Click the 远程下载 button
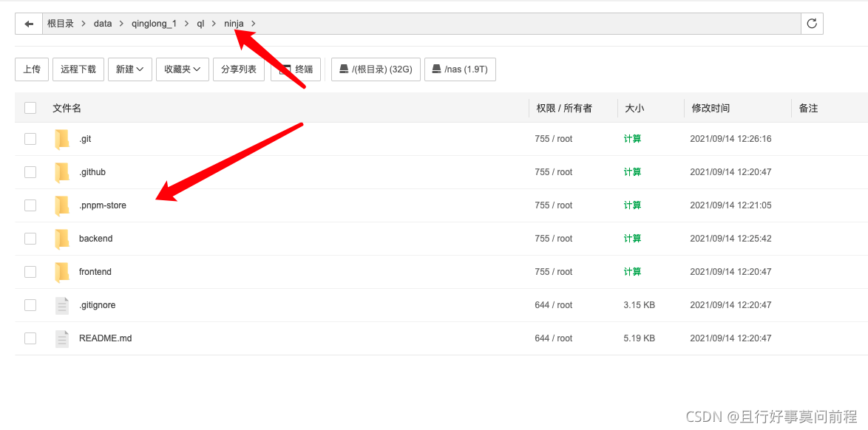 78,69
